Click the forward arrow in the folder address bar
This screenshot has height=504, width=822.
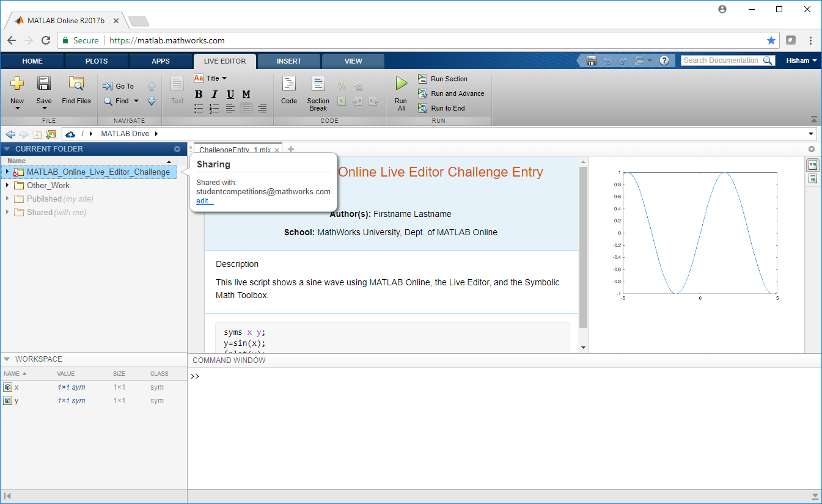click(23, 134)
